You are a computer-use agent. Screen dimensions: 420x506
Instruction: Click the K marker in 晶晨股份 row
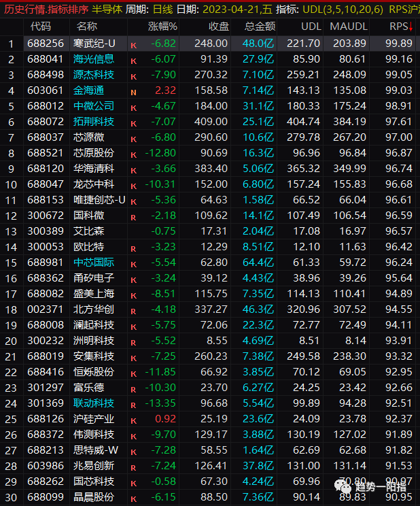pos(134,500)
